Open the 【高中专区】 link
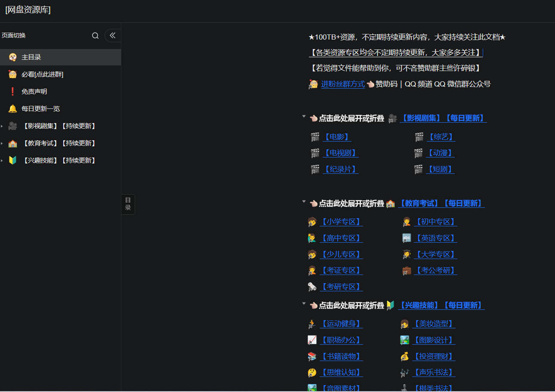Image resolution: width=555 pixels, height=392 pixels. [x=341, y=238]
